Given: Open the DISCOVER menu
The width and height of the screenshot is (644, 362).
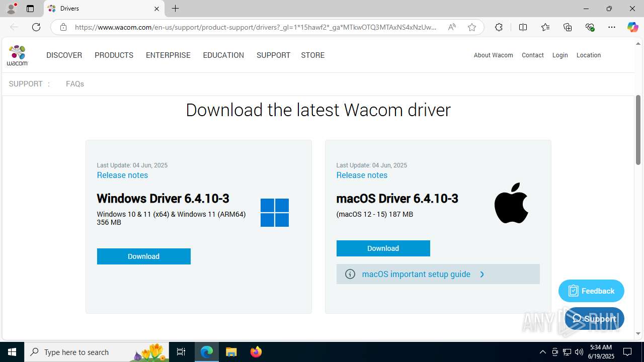Looking at the screenshot, I should 64,55.
